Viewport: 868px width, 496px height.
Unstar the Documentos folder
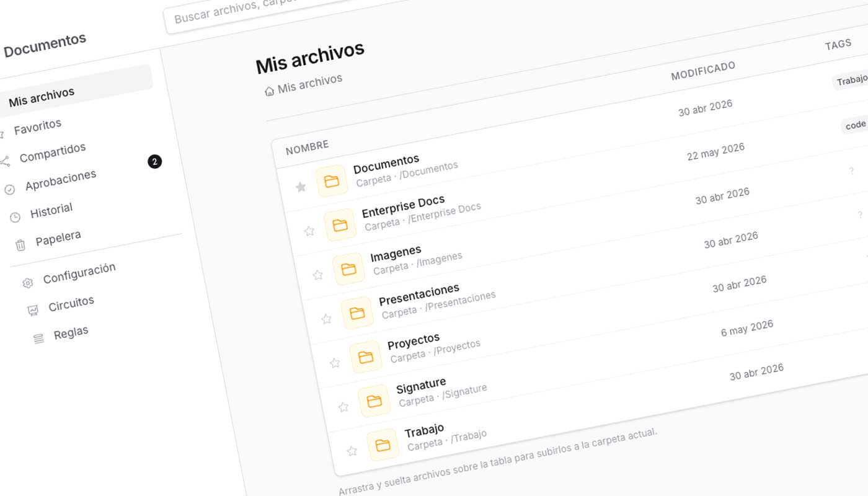(x=301, y=187)
